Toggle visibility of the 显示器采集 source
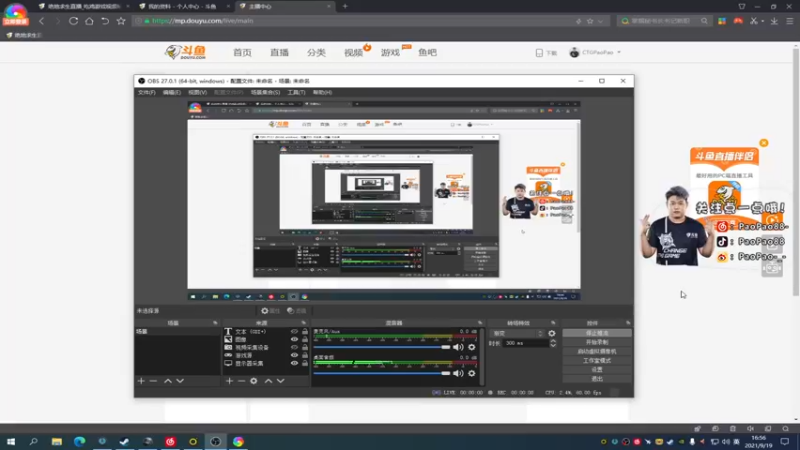This screenshot has width=800, height=450. [294, 363]
